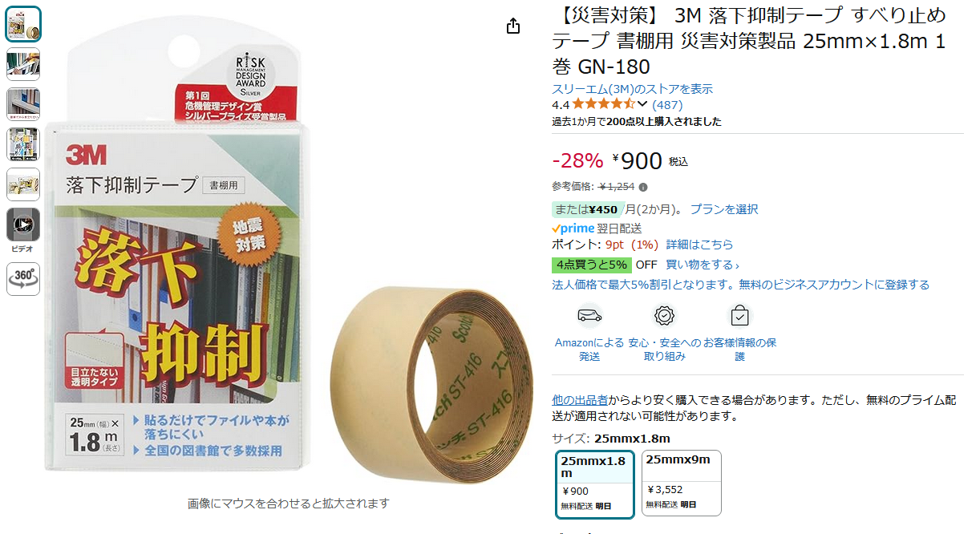
Task: Select the 25mmx9m size option
Action: click(x=682, y=483)
